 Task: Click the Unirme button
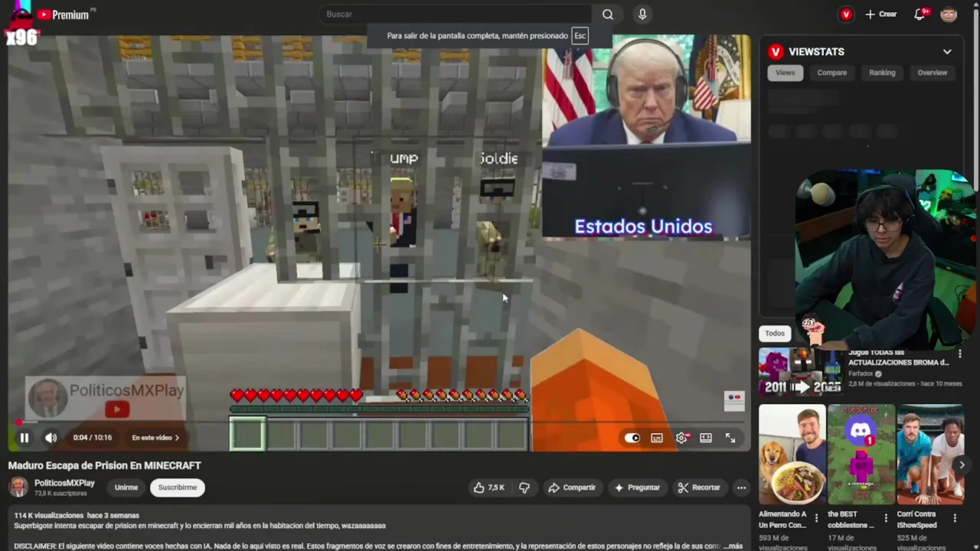[126, 487]
